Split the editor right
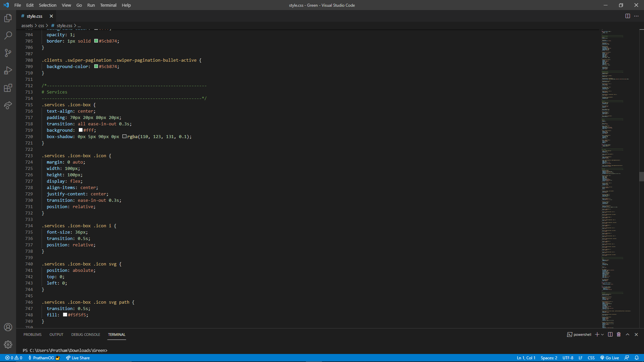644x362 pixels. point(628,16)
